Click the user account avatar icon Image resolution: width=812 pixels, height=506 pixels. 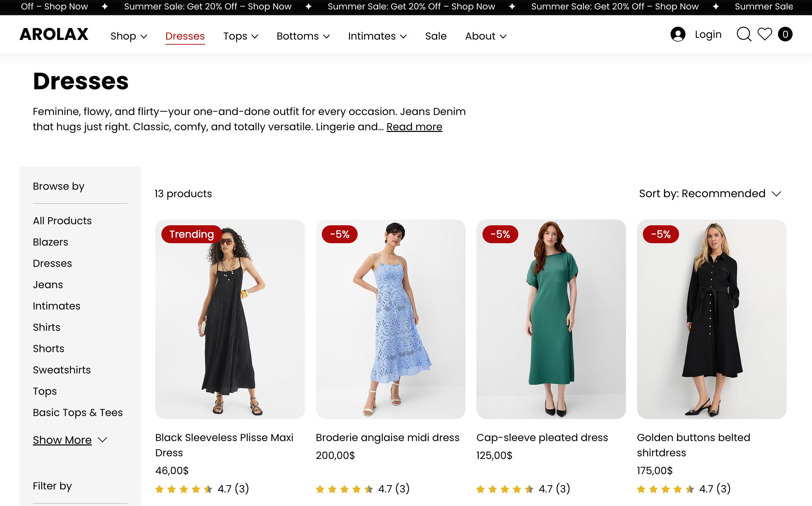point(678,34)
